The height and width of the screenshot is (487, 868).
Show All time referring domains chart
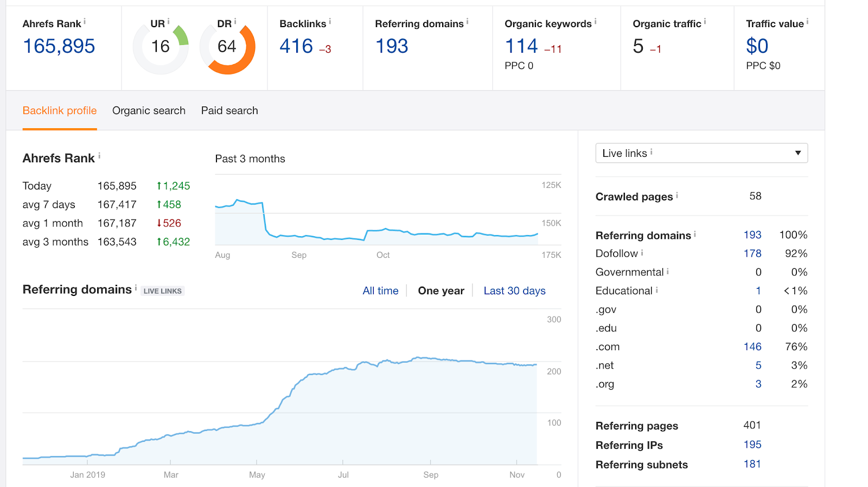pyautogui.click(x=380, y=291)
